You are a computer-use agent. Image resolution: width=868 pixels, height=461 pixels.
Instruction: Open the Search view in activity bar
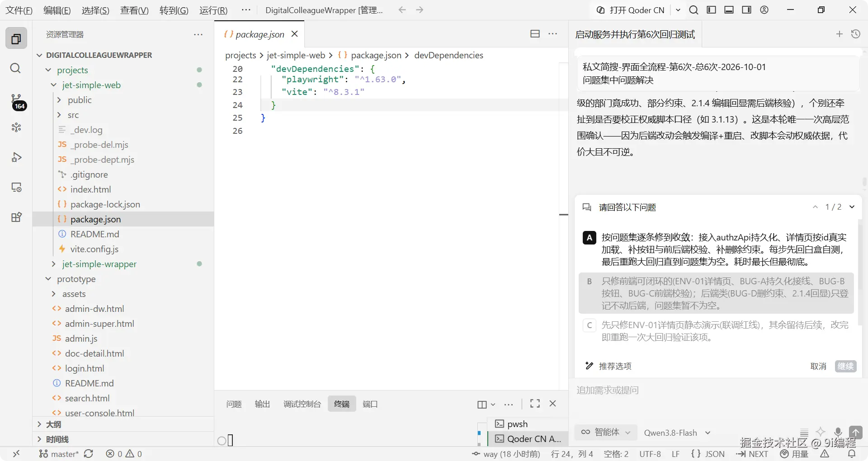click(16, 68)
